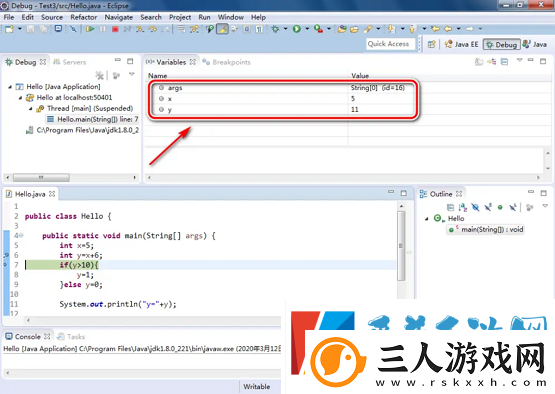Select the Variables tab

[x=171, y=62]
